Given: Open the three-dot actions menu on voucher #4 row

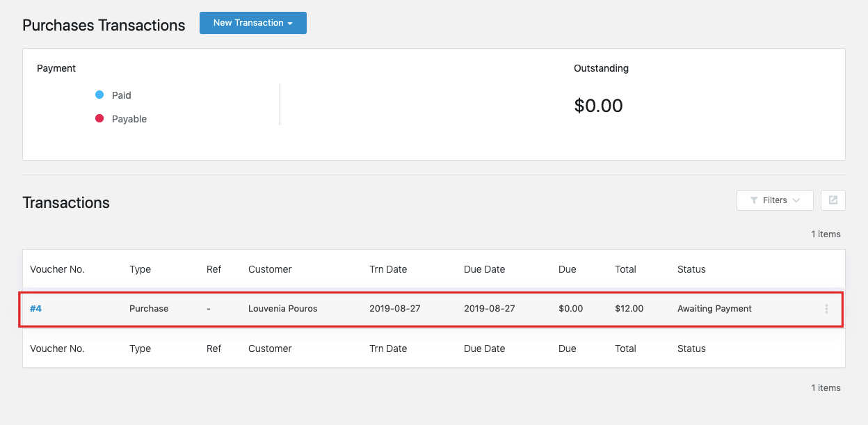Looking at the screenshot, I should 826,308.
